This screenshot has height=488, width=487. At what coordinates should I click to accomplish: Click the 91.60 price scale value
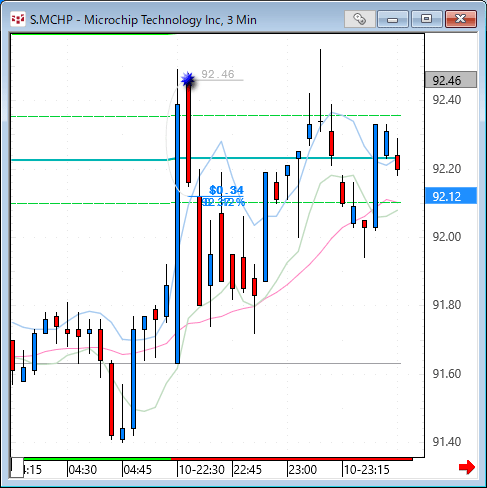447,374
